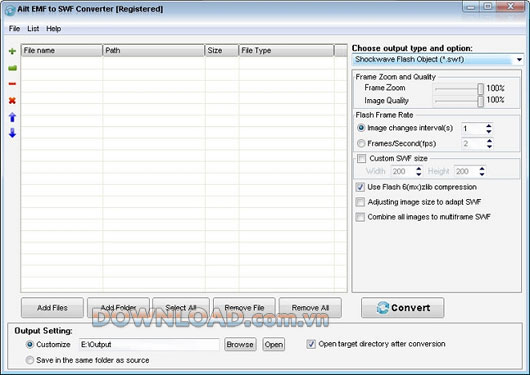530x375 pixels.
Task: Start conversion with the Convert button
Action: click(403, 308)
